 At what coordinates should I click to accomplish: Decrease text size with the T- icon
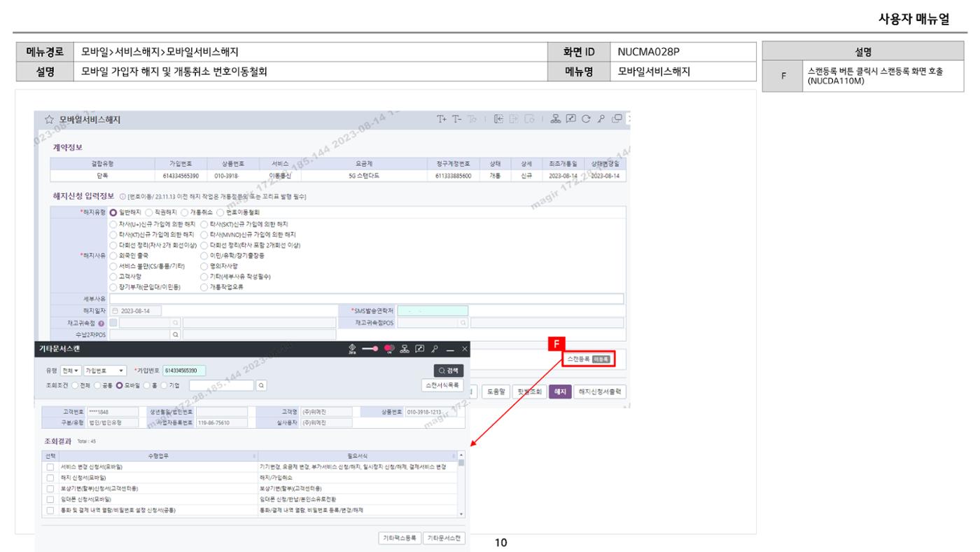(x=458, y=120)
